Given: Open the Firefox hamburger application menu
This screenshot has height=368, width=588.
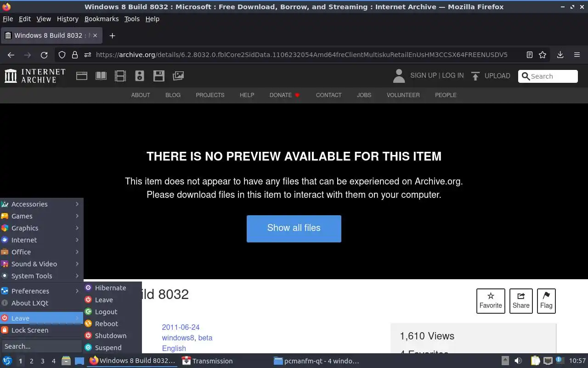Looking at the screenshot, I should pyautogui.click(x=577, y=55).
